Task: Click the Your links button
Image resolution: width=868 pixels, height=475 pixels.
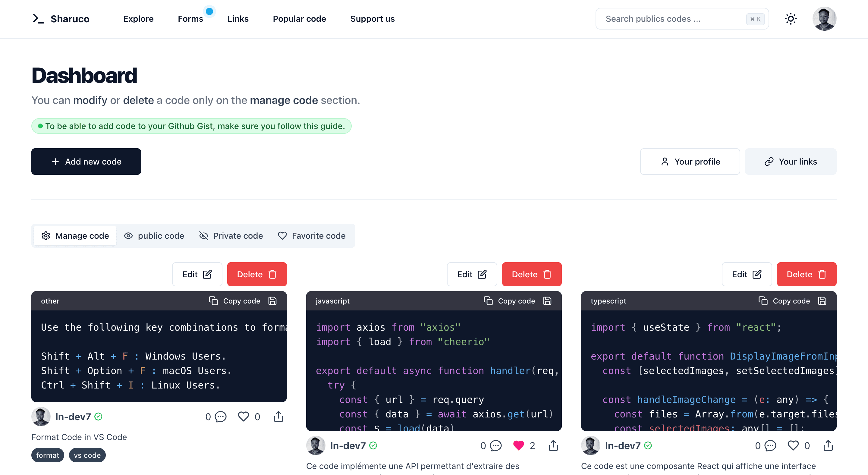Action: tap(790, 162)
